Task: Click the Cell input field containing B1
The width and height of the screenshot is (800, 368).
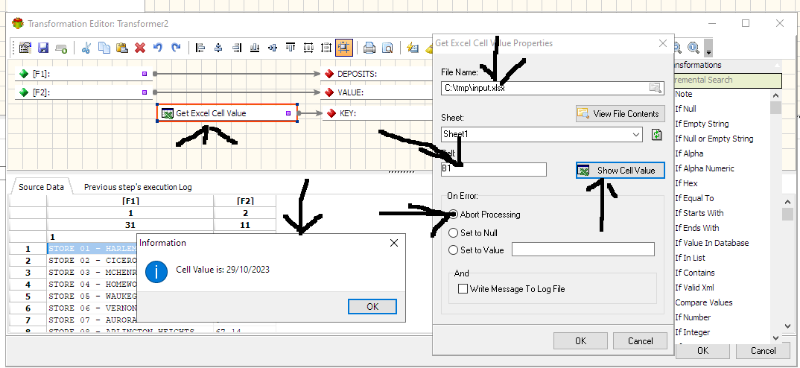Action: tap(494, 169)
